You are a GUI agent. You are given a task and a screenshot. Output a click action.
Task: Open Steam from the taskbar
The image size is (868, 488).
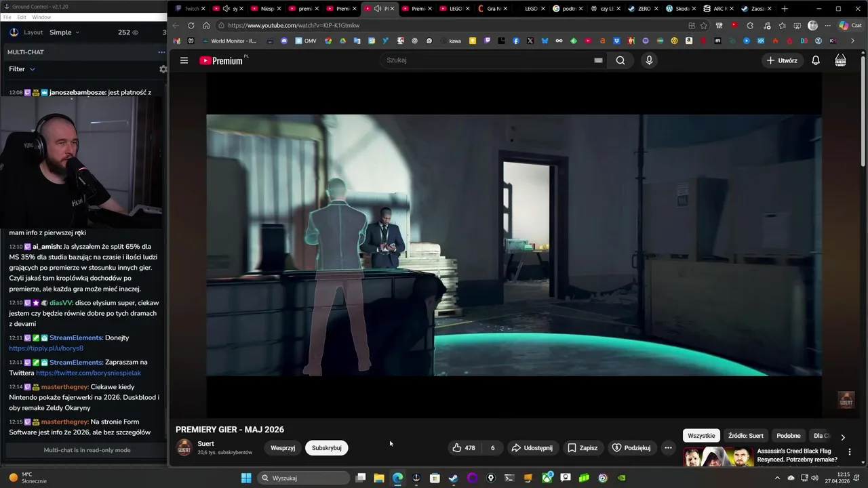[x=453, y=478]
